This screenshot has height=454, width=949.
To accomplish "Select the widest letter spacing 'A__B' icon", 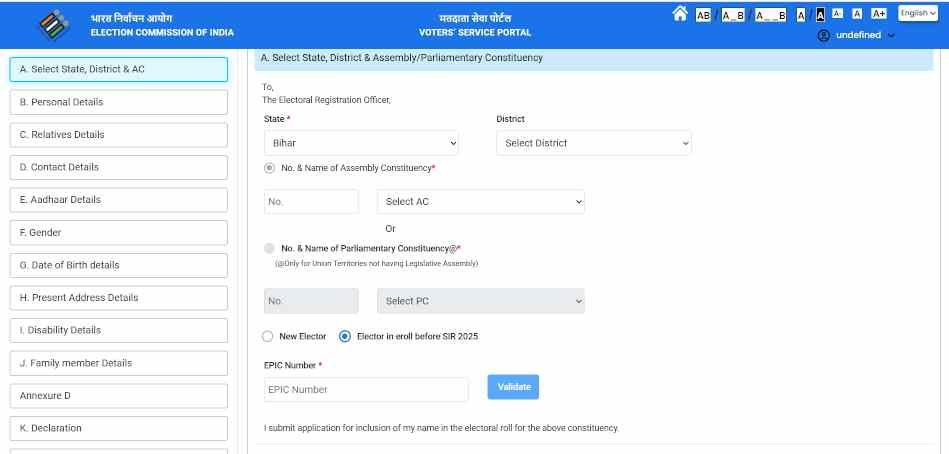I will point(770,15).
